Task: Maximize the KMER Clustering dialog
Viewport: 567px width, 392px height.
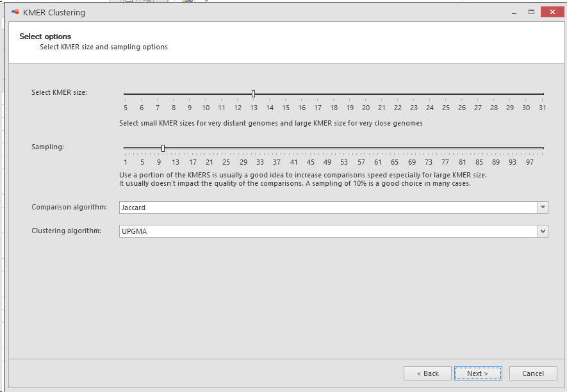Action: (x=531, y=12)
